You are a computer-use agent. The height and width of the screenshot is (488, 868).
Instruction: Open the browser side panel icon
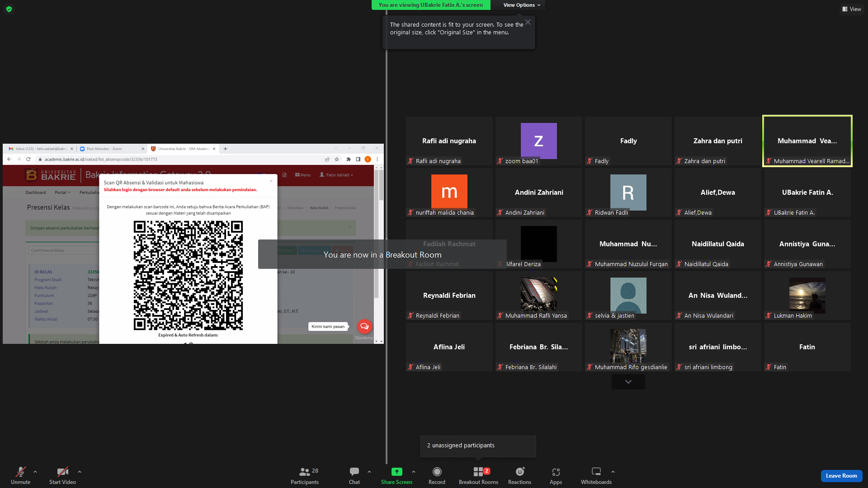(358, 159)
